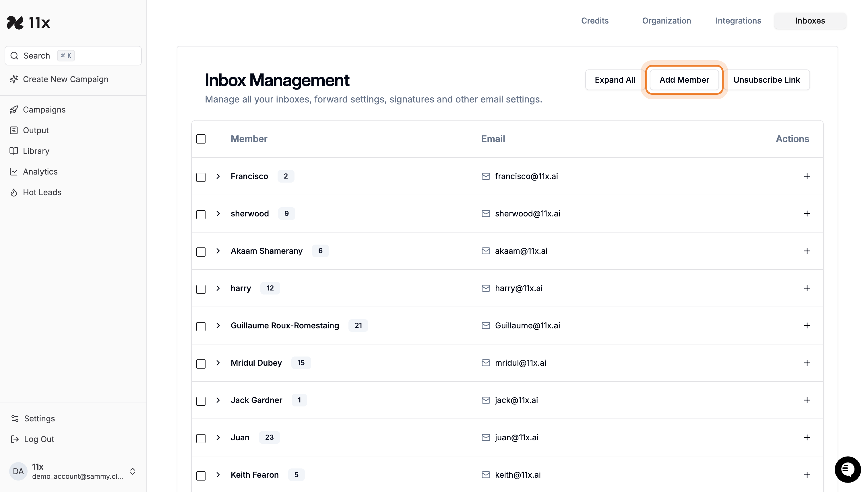Click the Add Member button

pos(684,80)
